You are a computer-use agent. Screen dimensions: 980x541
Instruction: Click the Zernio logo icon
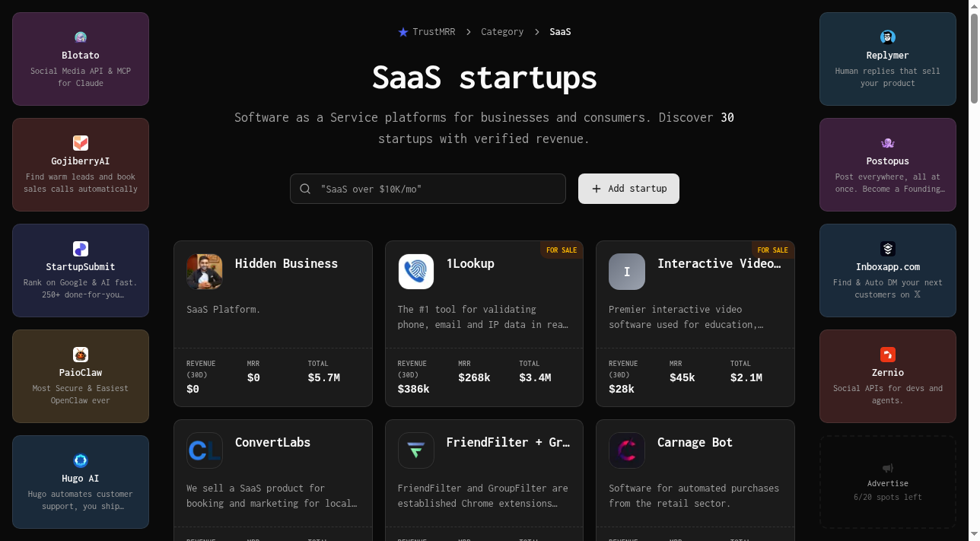888,355
